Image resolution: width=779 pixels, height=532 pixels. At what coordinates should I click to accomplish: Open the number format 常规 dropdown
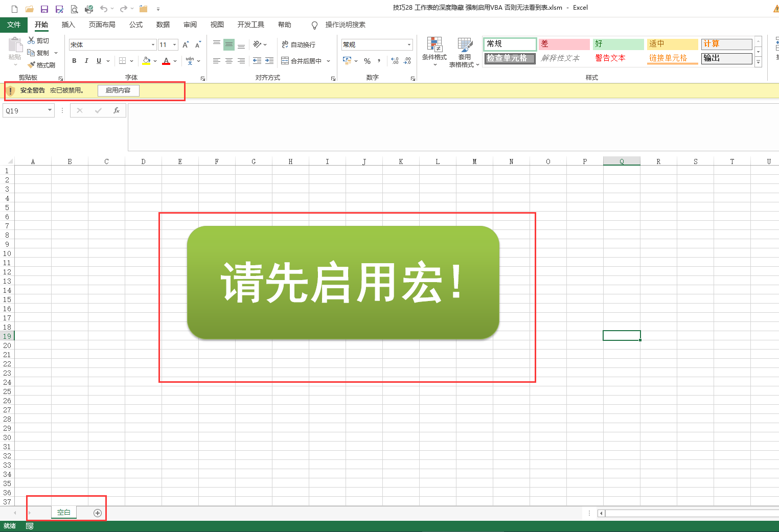(409, 45)
